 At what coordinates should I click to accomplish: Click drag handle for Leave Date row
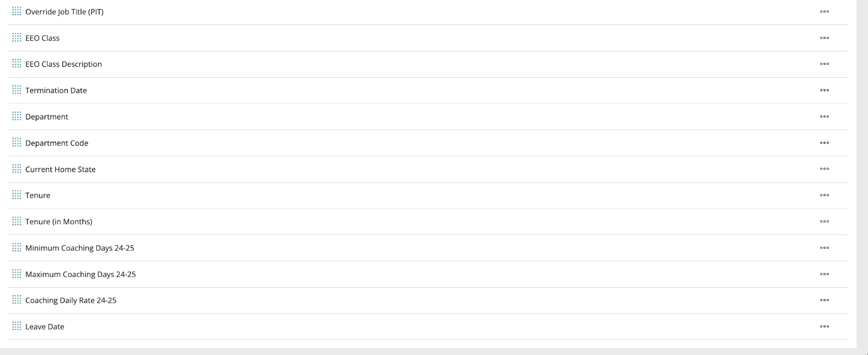[x=17, y=326]
